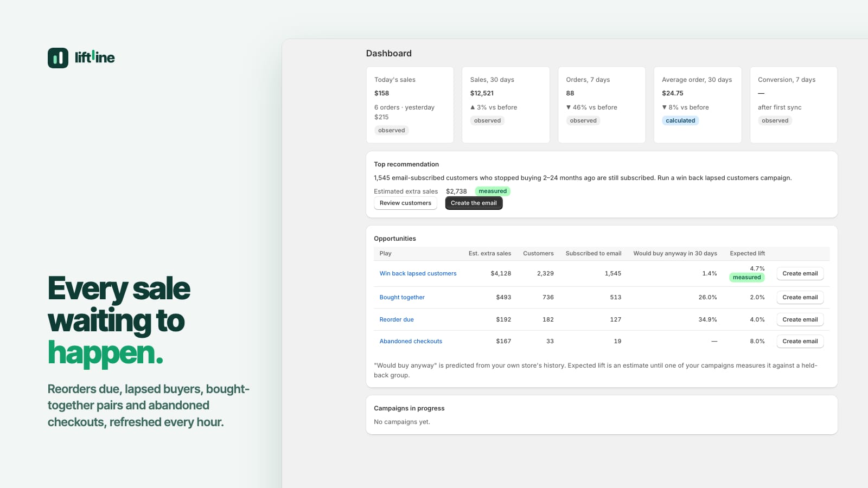Viewport: 868px width, 488px height.
Task: Click the Average order value $24.75
Action: (x=673, y=93)
